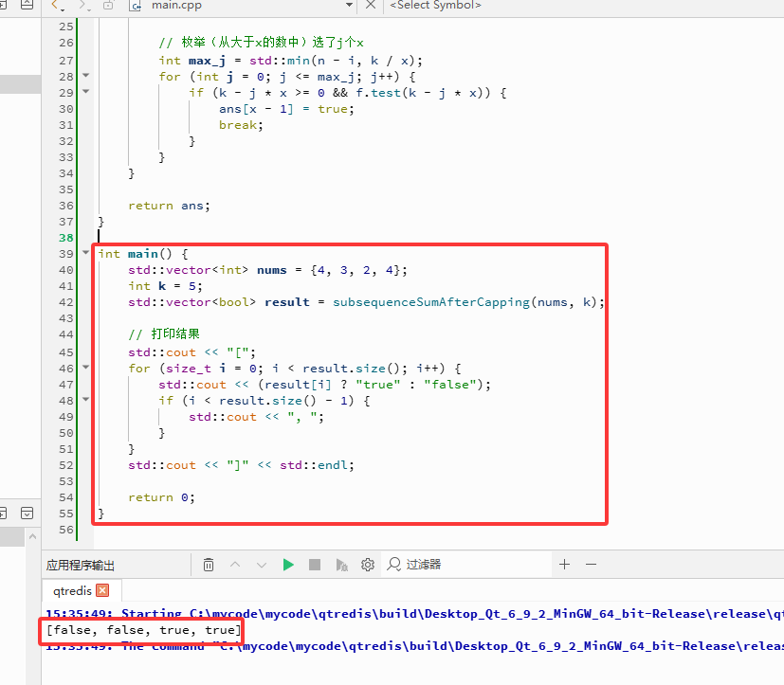Click the 'return 0;' statement
Image resolution: width=784 pixels, height=685 pixels.
161,497
